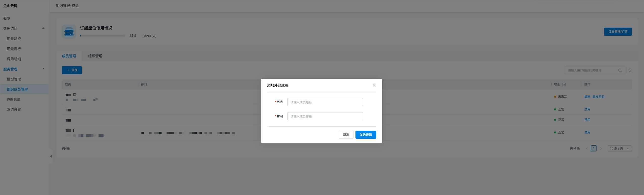The image size is (644, 195).
Task: Click 发送邀请 to send invitation
Action: [366, 135]
